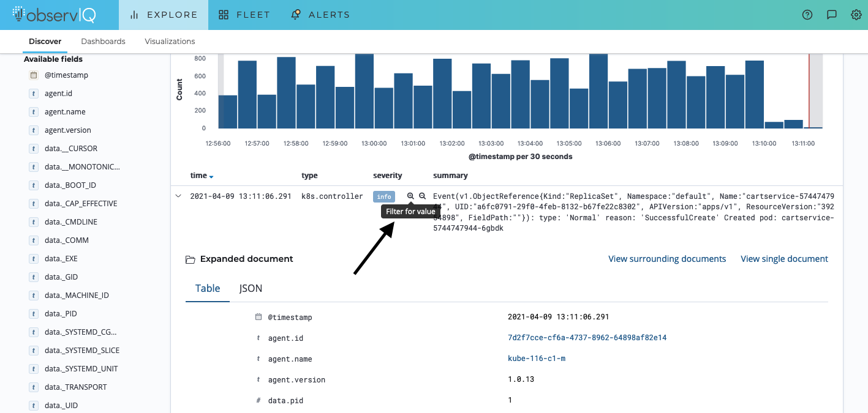Collapse the expanded log row chevron
The image size is (868, 413).
click(178, 196)
